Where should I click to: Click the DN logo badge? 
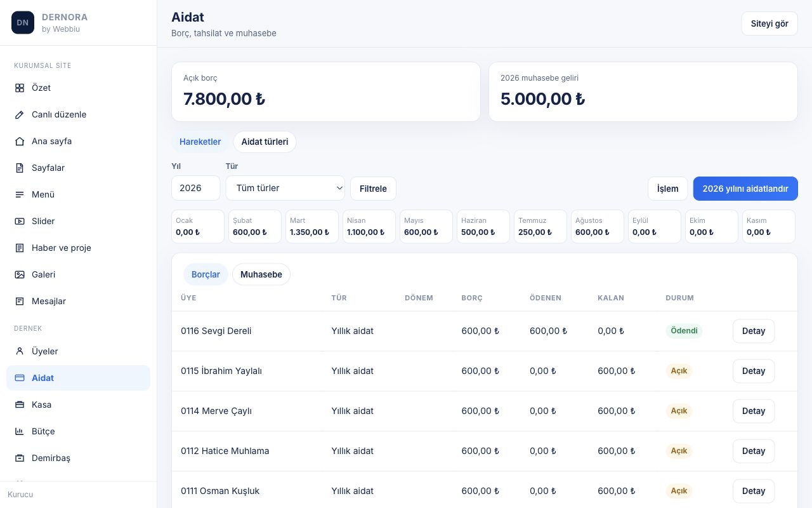[x=23, y=23]
